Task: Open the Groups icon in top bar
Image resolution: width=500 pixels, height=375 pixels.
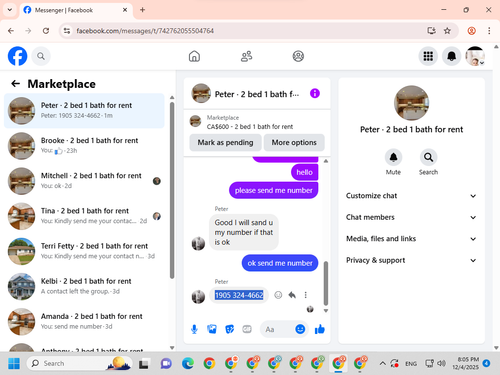Action: 298,56
